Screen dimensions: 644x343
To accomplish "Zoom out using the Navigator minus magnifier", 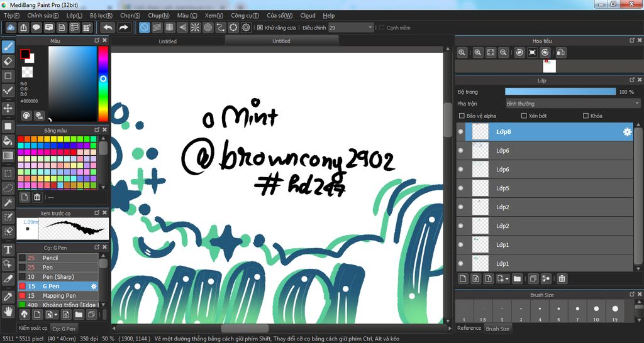I will (503, 53).
